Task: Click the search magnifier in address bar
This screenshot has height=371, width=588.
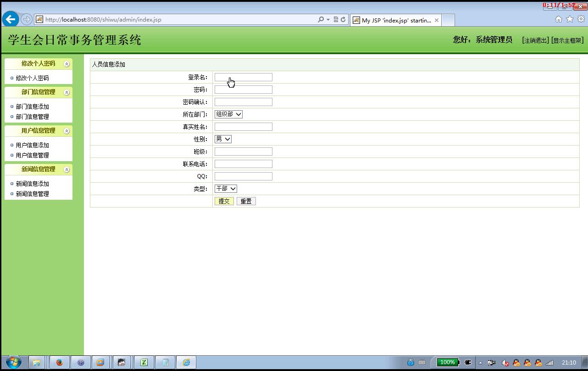Action: (x=321, y=19)
